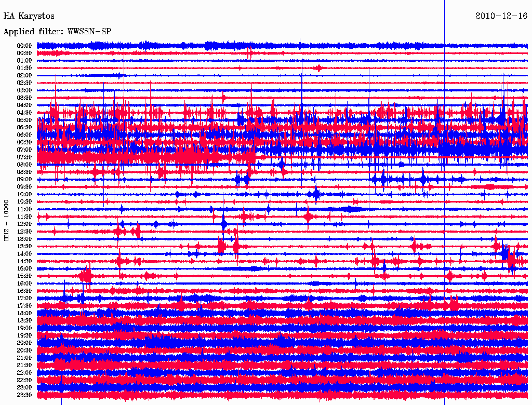Viewport: 532px width, 405px height.
Task: Select the 21:30 time label
Action: pos(24,366)
